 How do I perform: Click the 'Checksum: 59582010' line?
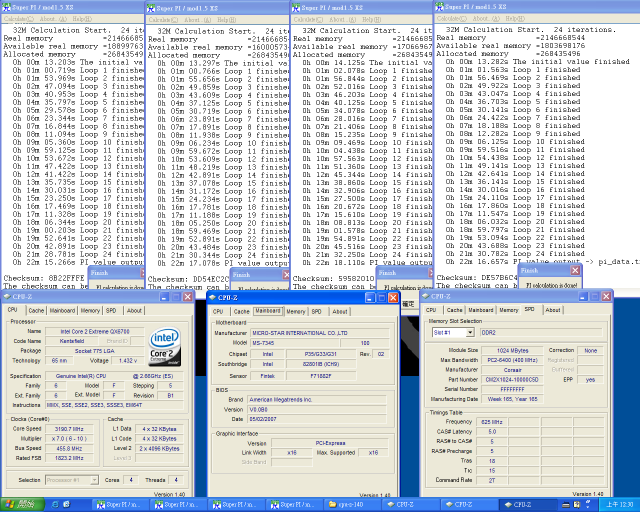pos(333,278)
